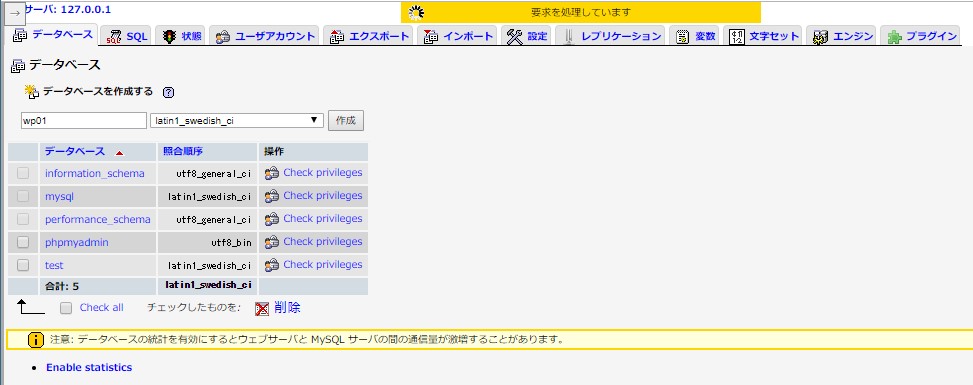Open the information_schema database link

94,173
